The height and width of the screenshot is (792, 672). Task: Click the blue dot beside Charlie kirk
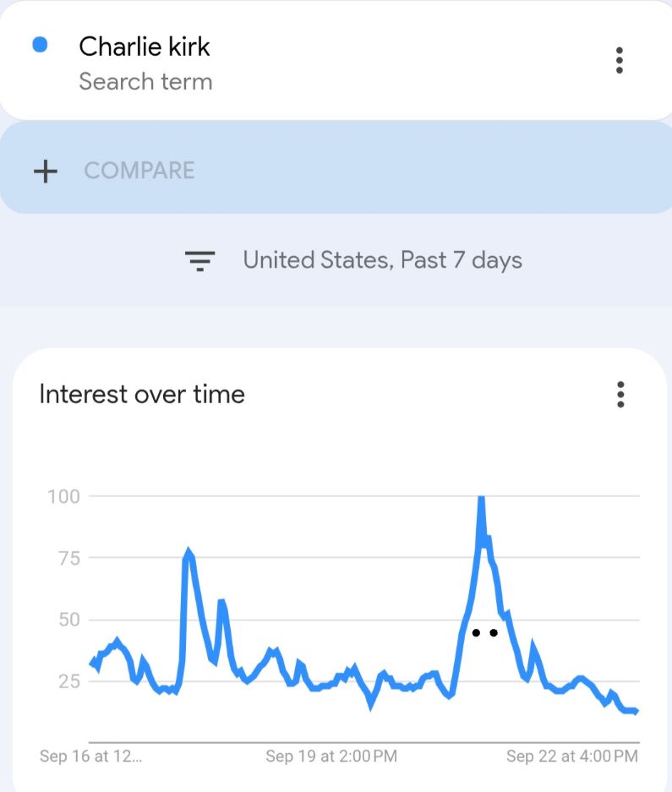(x=40, y=45)
